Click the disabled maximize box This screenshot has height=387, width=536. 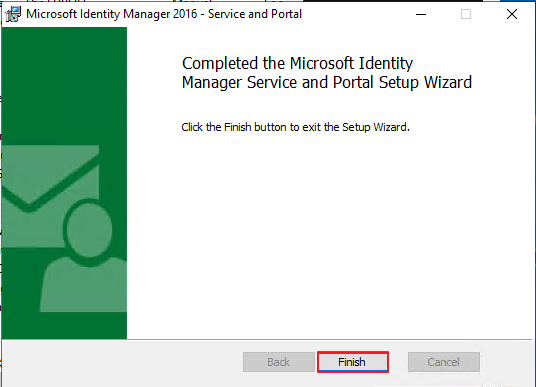(466, 14)
